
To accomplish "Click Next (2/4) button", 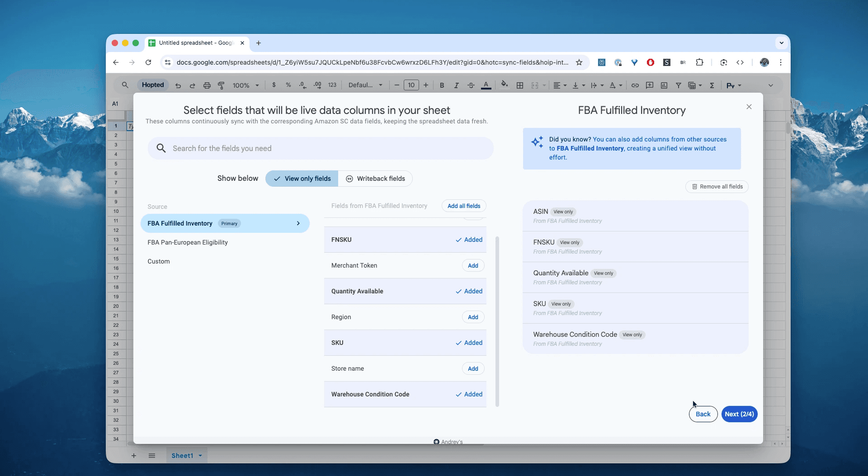I will coord(739,414).
